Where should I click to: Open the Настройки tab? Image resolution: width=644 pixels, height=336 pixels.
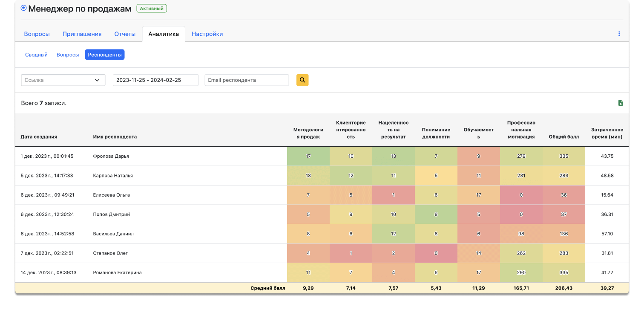[x=207, y=34]
